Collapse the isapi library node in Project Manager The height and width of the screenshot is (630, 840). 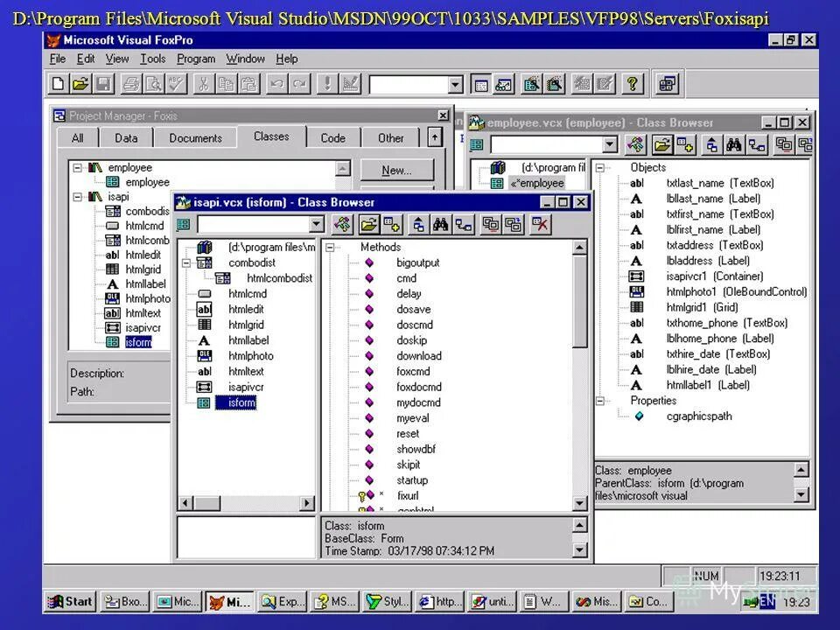click(77, 197)
